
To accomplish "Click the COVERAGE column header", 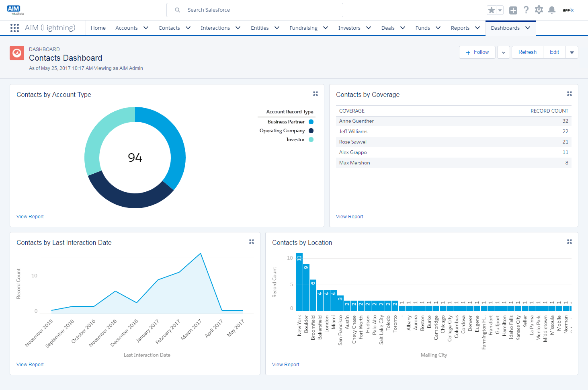I will click(x=352, y=111).
